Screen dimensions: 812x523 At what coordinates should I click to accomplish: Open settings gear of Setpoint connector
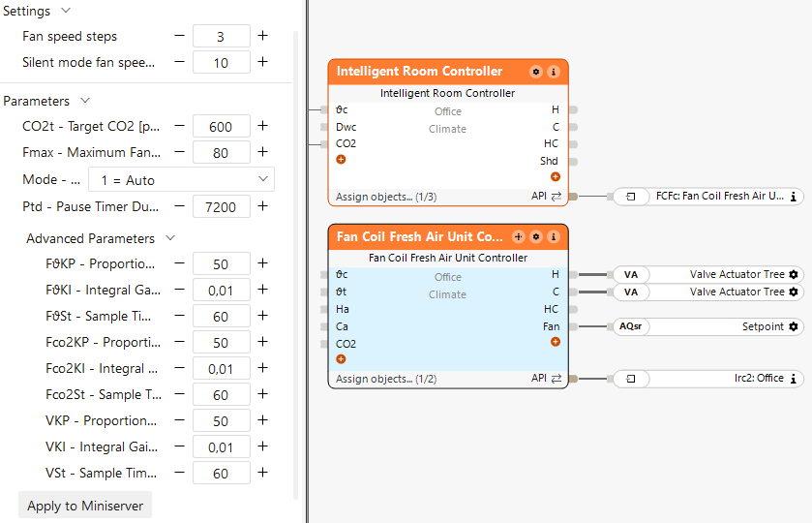pos(794,327)
